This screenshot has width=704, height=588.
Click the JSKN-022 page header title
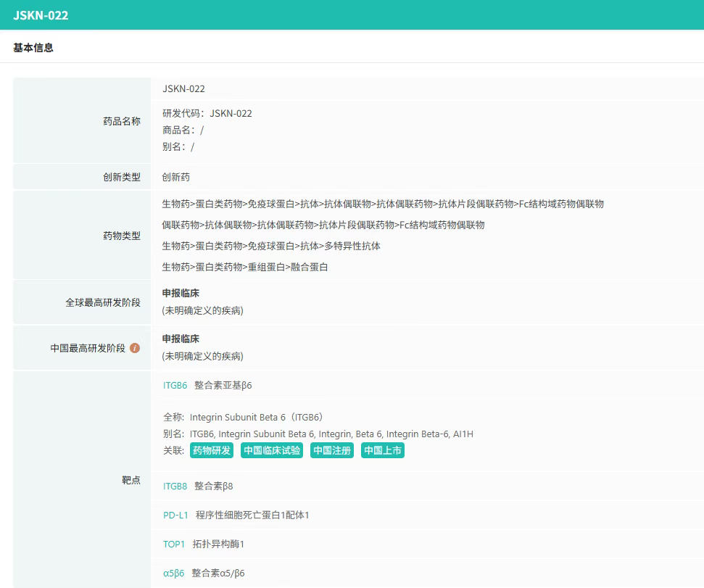point(41,15)
